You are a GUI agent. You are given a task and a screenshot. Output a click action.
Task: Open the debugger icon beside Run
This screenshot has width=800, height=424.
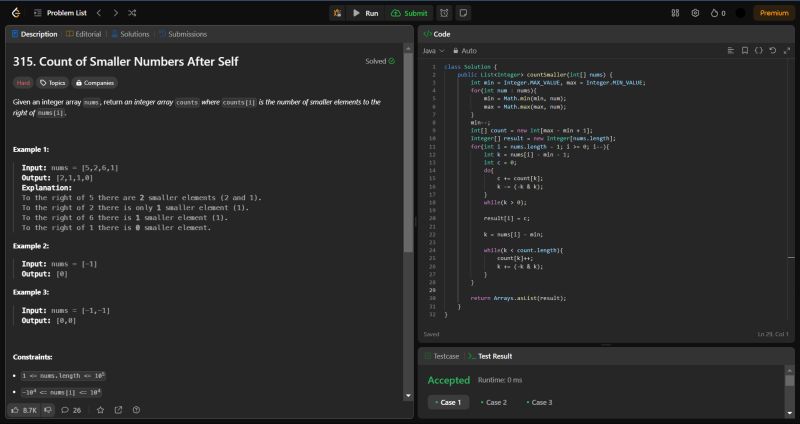337,13
